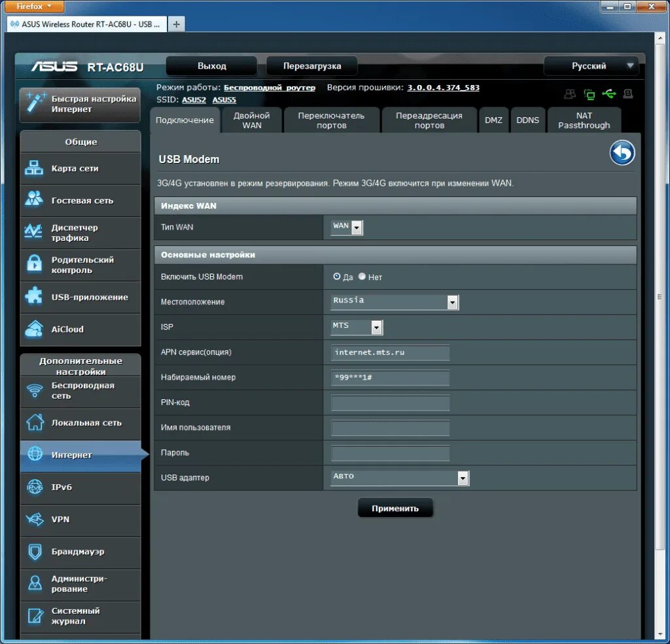This screenshot has height=644, width=670.
Task: Open the ASUS5 SSID link
Action: pos(224,99)
